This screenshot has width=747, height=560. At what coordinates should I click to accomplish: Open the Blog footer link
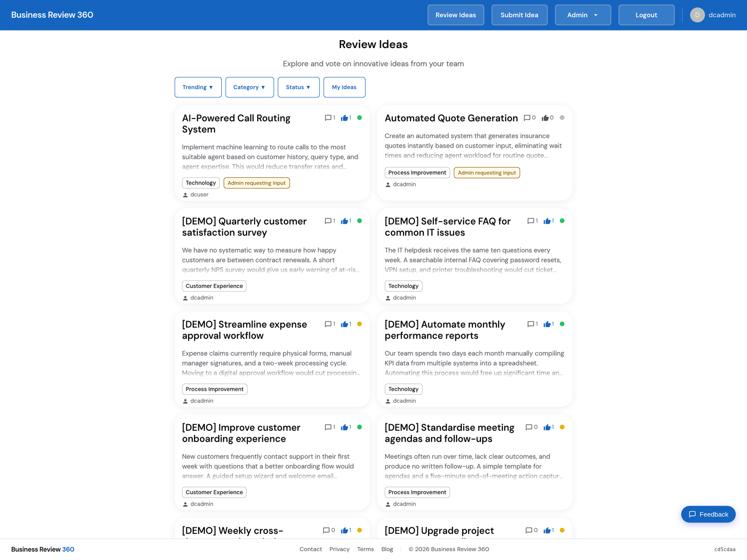point(388,549)
